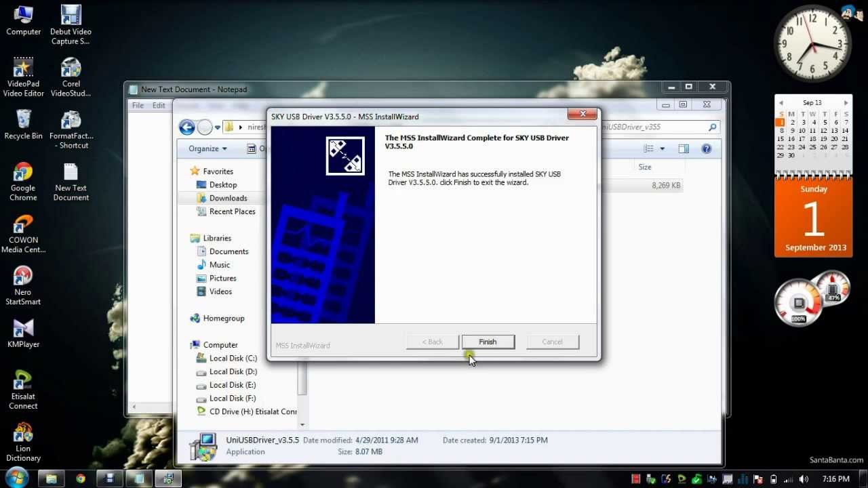This screenshot has height=488, width=868.
Task: Open Debut Video Capture desktop shortcut
Action: (x=71, y=24)
